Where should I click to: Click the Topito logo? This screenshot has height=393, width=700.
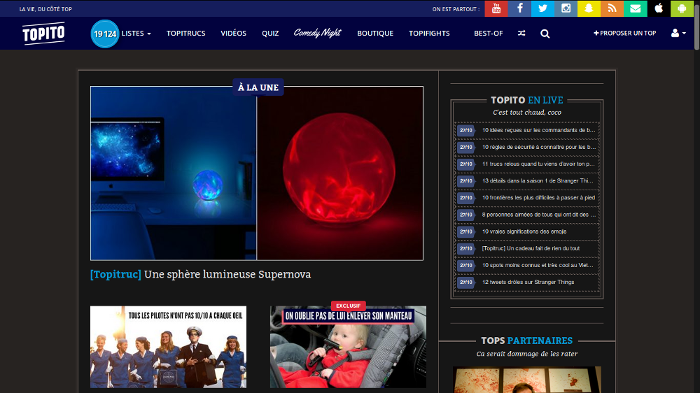tap(44, 33)
